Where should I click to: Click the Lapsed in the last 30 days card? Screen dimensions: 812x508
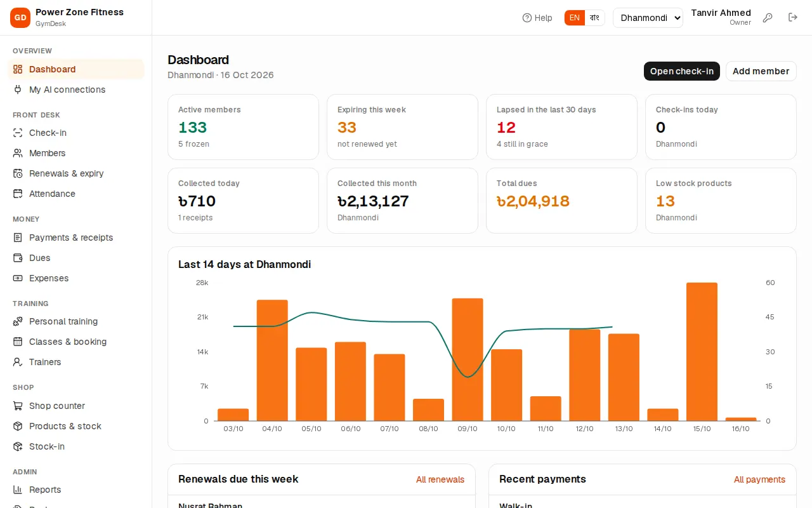pos(561,127)
